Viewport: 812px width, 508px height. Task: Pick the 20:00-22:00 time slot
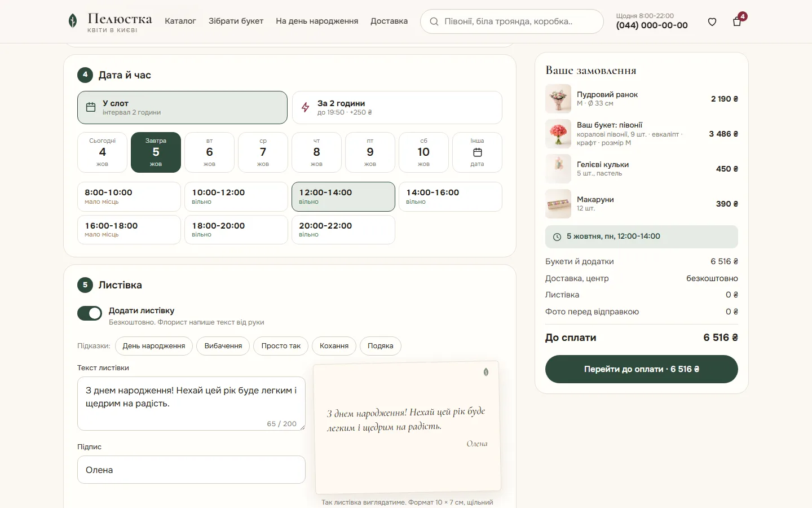click(x=343, y=230)
